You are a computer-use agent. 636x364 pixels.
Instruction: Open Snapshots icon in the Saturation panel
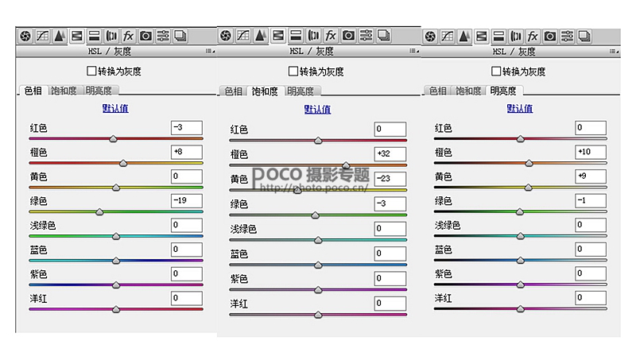(x=384, y=36)
